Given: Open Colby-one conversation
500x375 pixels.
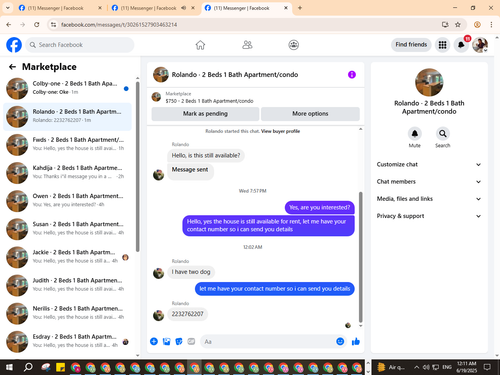Looking at the screenshot, I should tap(67, 88).
